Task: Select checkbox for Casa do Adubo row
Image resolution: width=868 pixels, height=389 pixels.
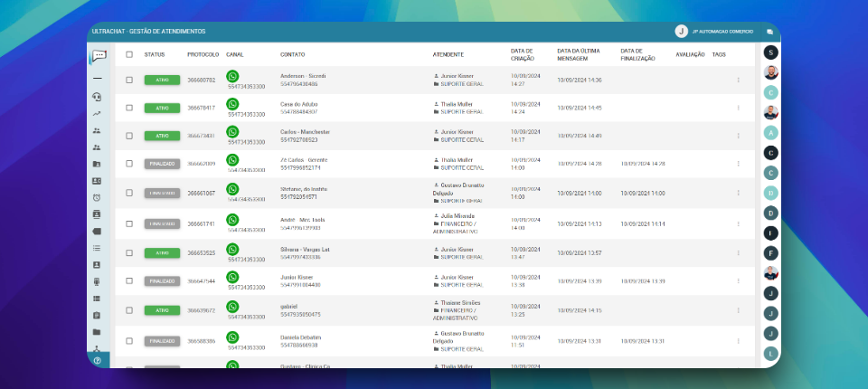Action: 129,108
